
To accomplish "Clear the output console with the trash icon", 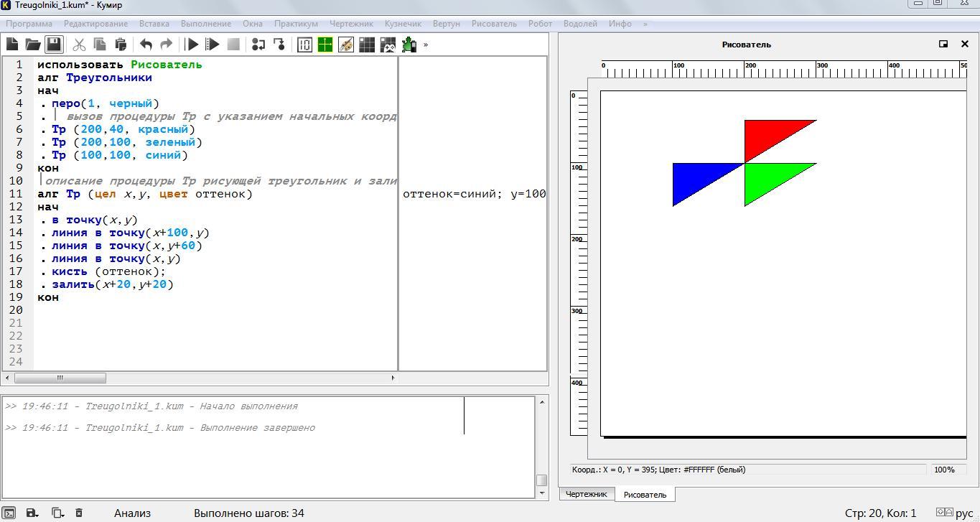I will tap(79, 513).
